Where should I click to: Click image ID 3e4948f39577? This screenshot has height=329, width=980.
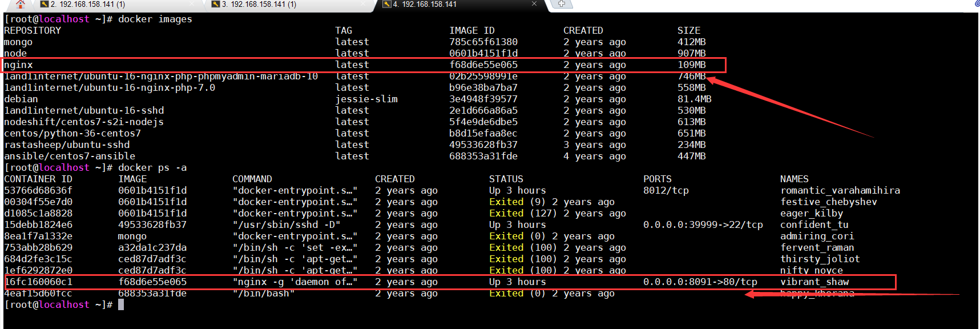483,99
